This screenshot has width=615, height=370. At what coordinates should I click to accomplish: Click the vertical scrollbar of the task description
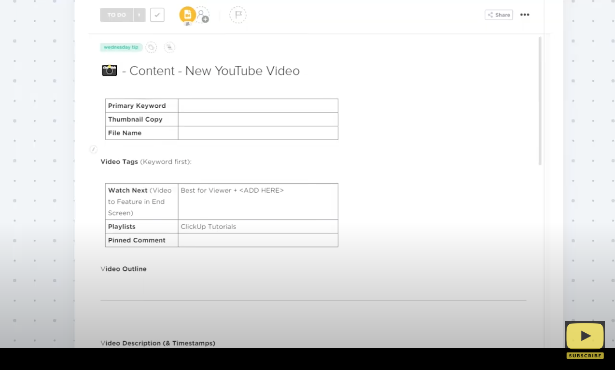[540, 101]
